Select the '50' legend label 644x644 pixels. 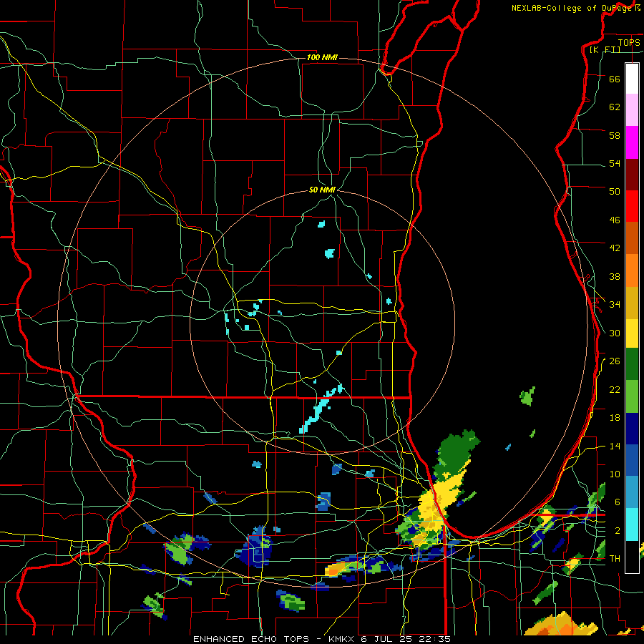click(615, 191)
